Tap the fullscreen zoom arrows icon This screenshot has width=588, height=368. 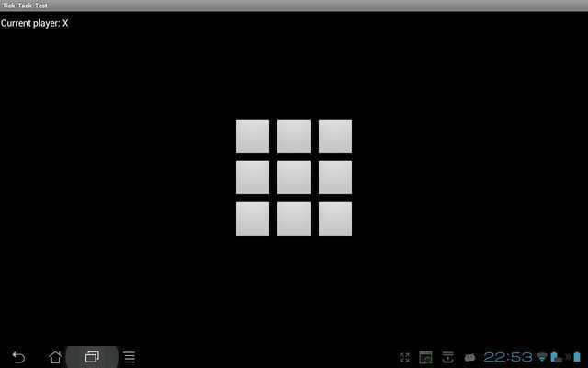coord(404,357)
